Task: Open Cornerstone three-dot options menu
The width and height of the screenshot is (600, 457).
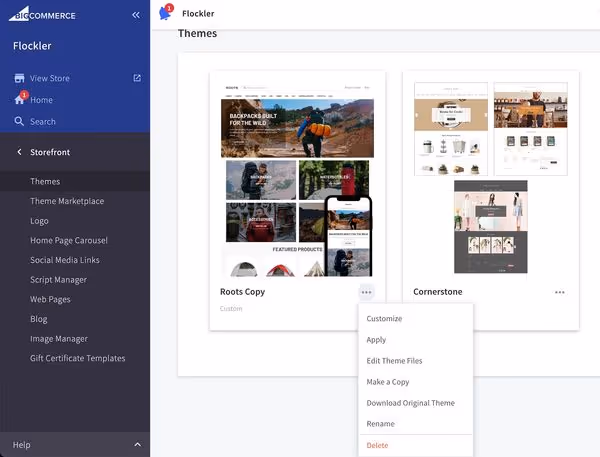Action: (559, 292)
